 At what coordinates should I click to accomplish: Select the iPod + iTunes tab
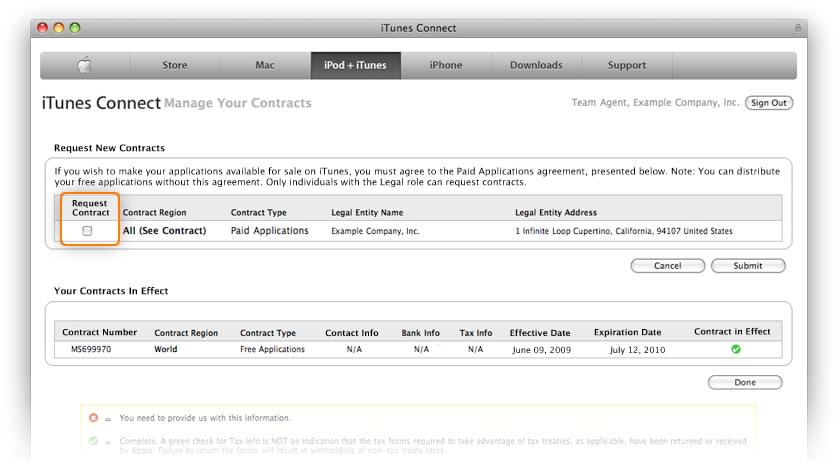pyautogui.click(x=355, y=65)
